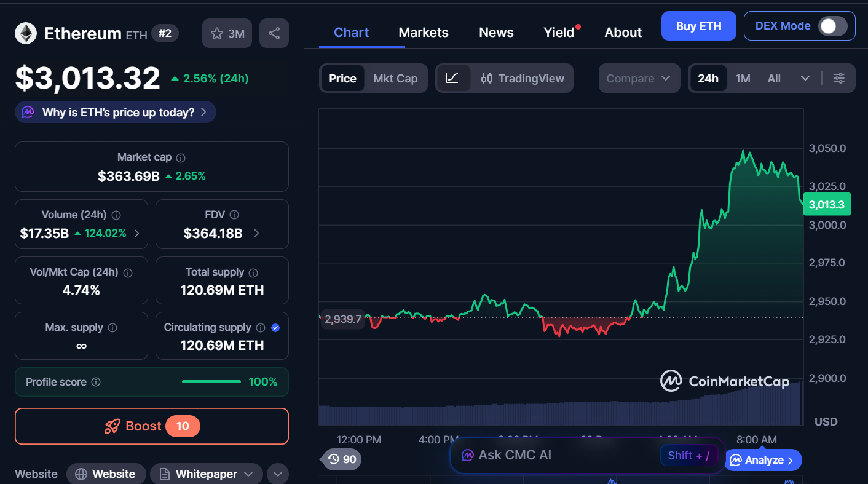
Task: Click the Profile score progress bar
Action: [x=211, y=381]
